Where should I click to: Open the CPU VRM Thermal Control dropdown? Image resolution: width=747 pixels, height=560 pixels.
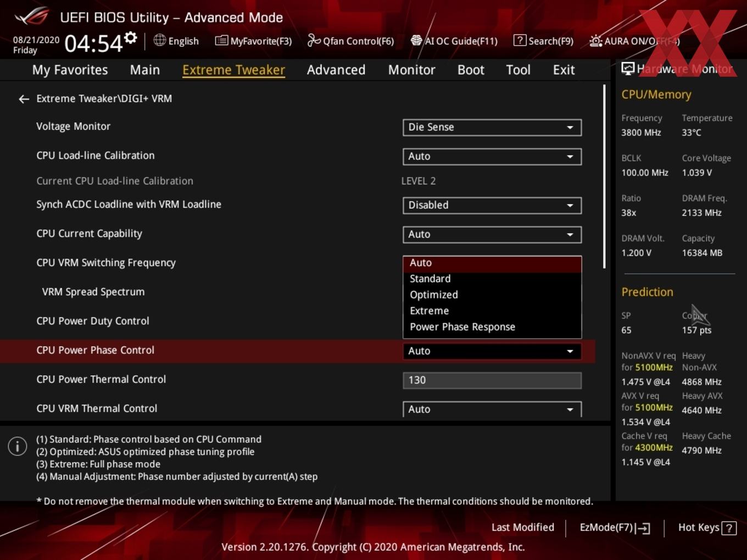pyautogui.click(x=492, y=409)
